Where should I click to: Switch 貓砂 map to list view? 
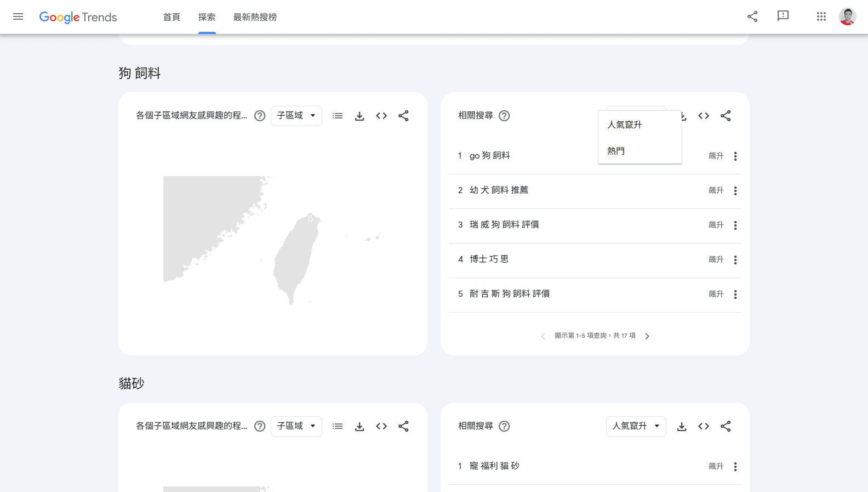pos(338,426)
